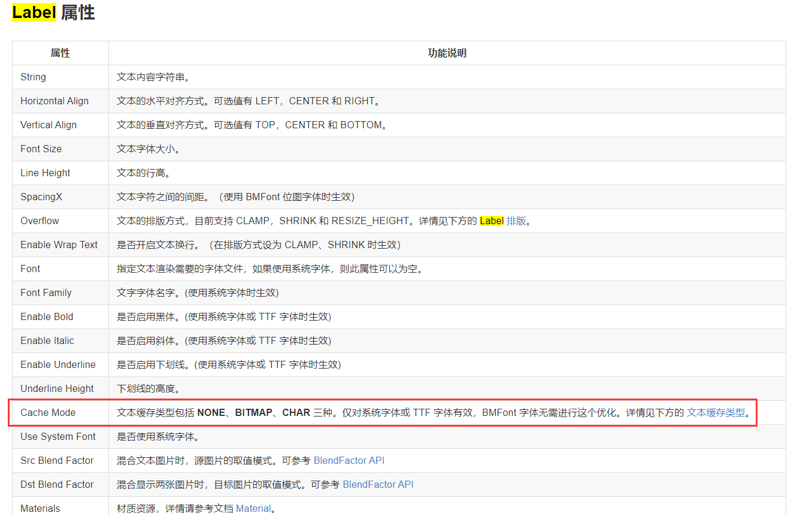Click the "Enable Bold" property name
The width and height of the screenshot is (812, 516).
(47, 316)
